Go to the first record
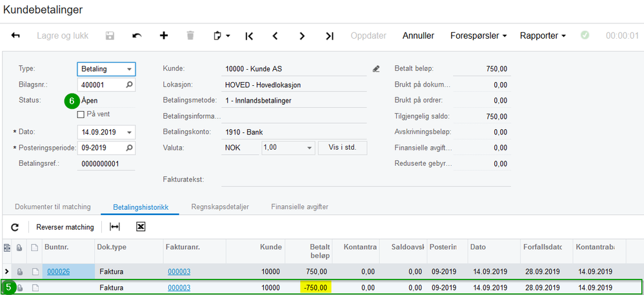Image resolution: width=644 pixels, height=295 pixels. coord(249,36)
